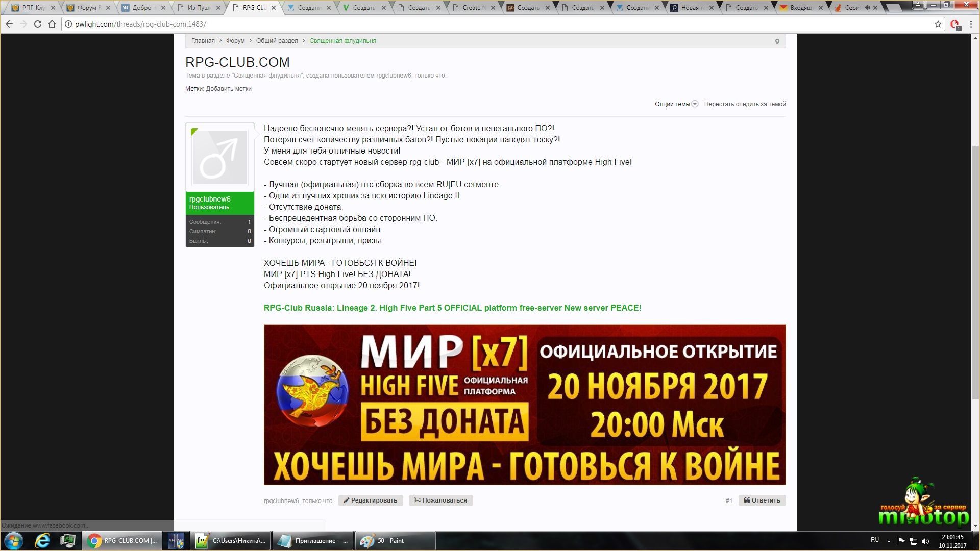Click Перестать следить за темой link
Viewport: 980px width, 551px height.
(745, 104)
